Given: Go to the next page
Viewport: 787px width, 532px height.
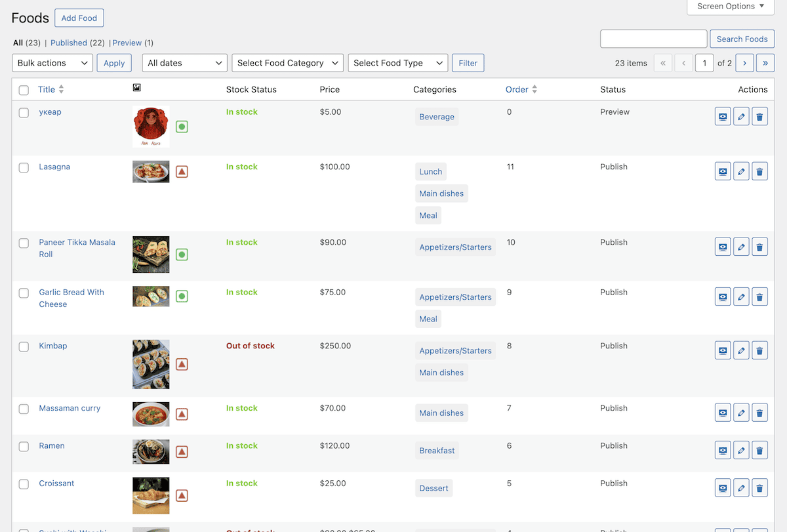Looking at the screenshot, I should [x=744, y=63].
